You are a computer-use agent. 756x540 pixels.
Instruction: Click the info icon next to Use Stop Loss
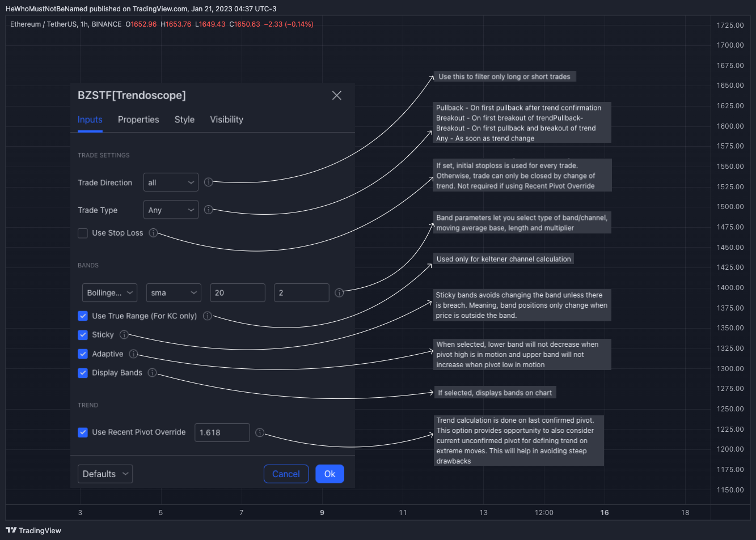click(153, 233)
